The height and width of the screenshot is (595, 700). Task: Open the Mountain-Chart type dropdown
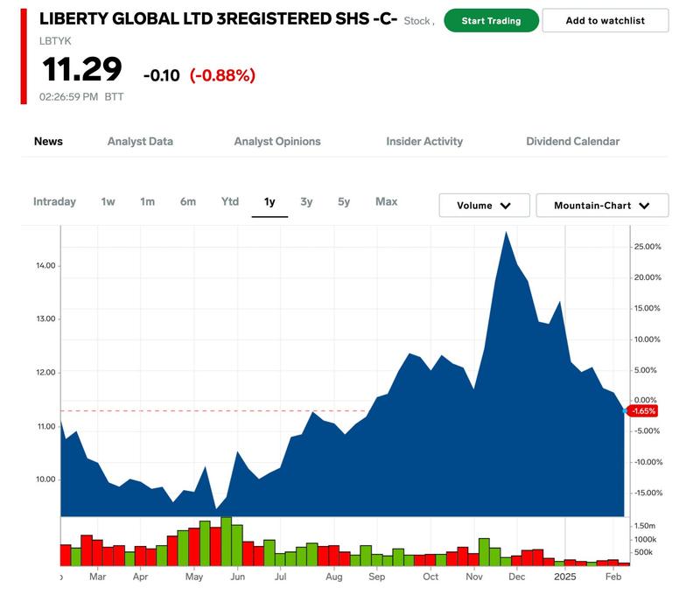pyautogui.click(x=602, y=206)
